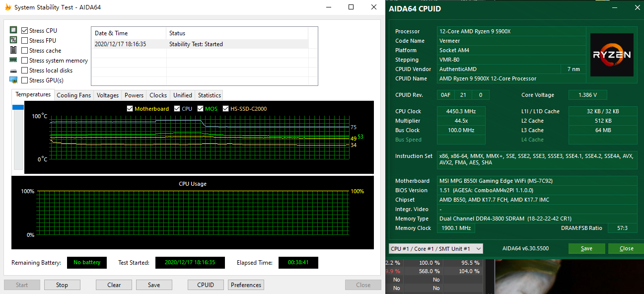The width and height of the screenshot is (644, 294).
Task: Toggle the HS-SSD-C2000 graph checkbox
Action: (x=226, y=109)
